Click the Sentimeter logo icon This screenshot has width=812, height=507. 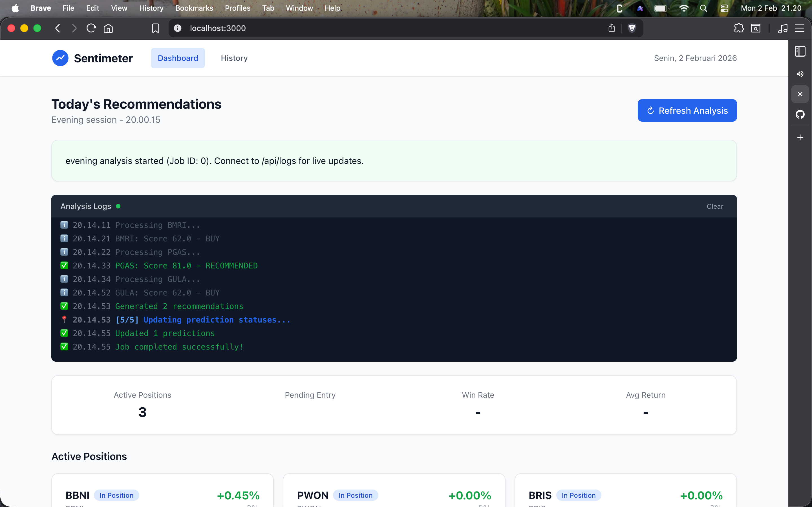click(x=60, y=58)
